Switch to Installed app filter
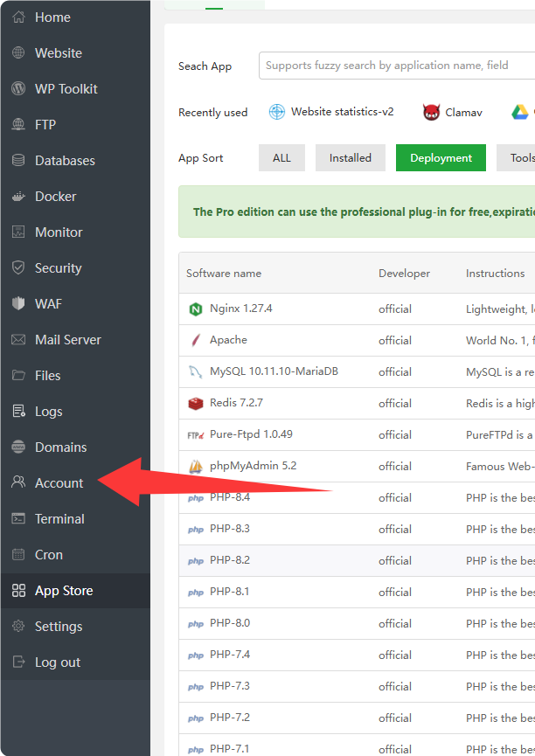This screenshot has height=756, width=535. click(351, 157)
